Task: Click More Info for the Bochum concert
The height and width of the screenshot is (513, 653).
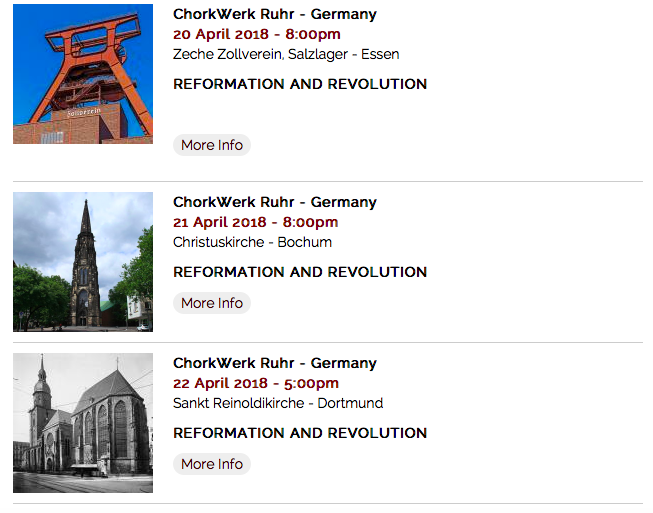Action: pyautogui.click(x=212, y=303)
